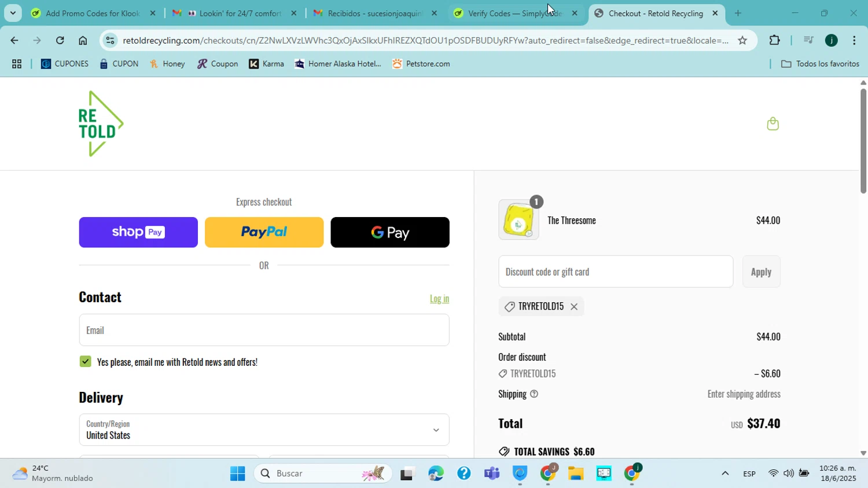Open the Honey bookmark
The height and width of the screenshot is (488, 868).
(167, 64)
